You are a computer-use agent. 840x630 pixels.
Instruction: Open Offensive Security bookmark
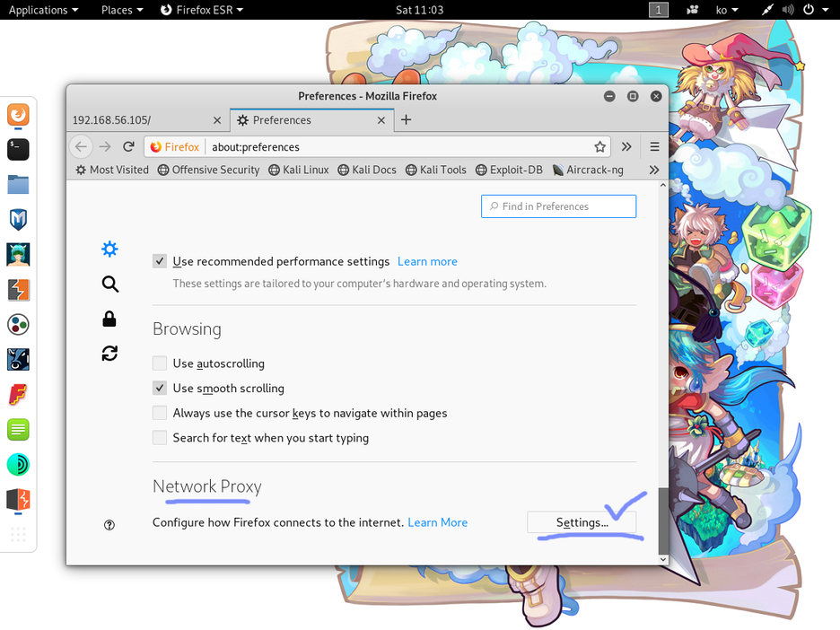pos(209,170)
